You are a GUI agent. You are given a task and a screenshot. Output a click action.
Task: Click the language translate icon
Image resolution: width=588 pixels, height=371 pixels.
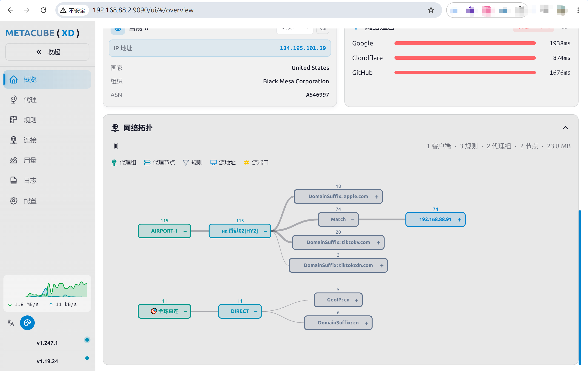click(x=11, y=323)
